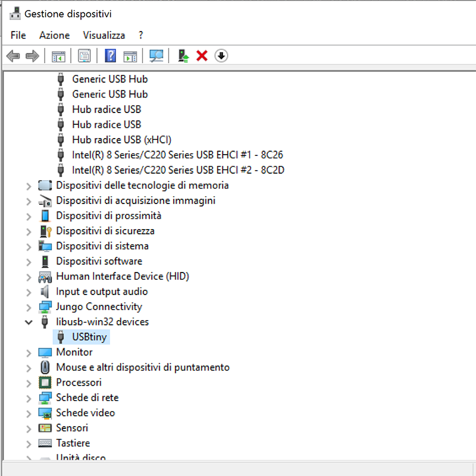This screenshot has height=476, width=476.
Task: Click the Forward arrow toolbar icon
Action: coord(32,56)
